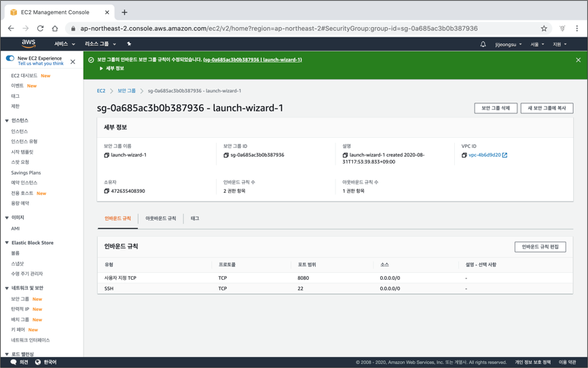Change language via globe 한국어
Image resolution: width=588 pixels, height=368 pixels.
pyautogui.click(x=45, y=362)
